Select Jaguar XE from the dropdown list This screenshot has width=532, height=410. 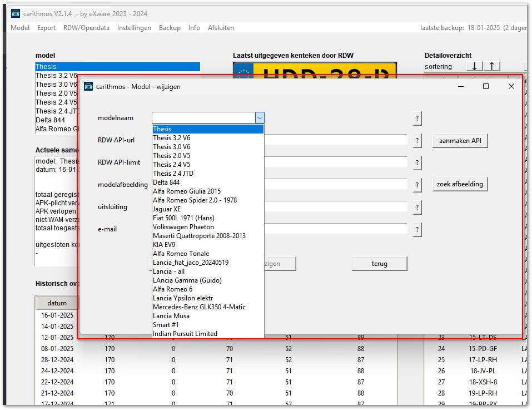coord(167,209)
